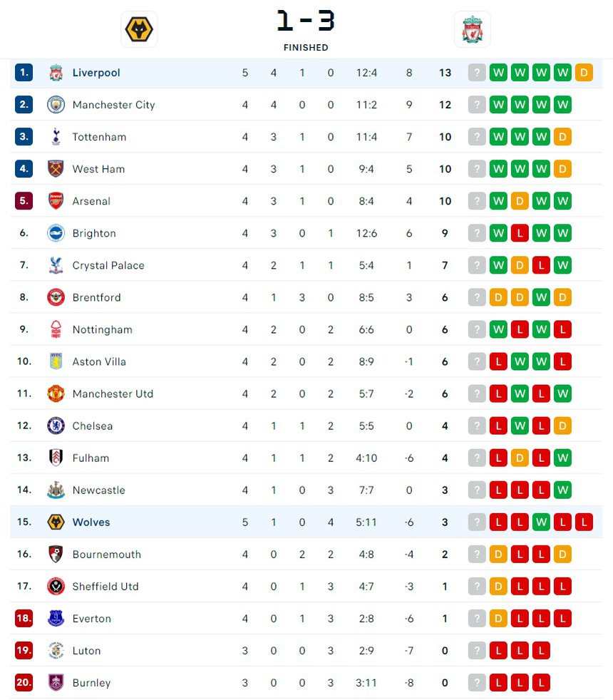Click the rank 18 relegation position badge
This screenshot has height=700, width=613.
pyautogui.click(x=24, y=618)
